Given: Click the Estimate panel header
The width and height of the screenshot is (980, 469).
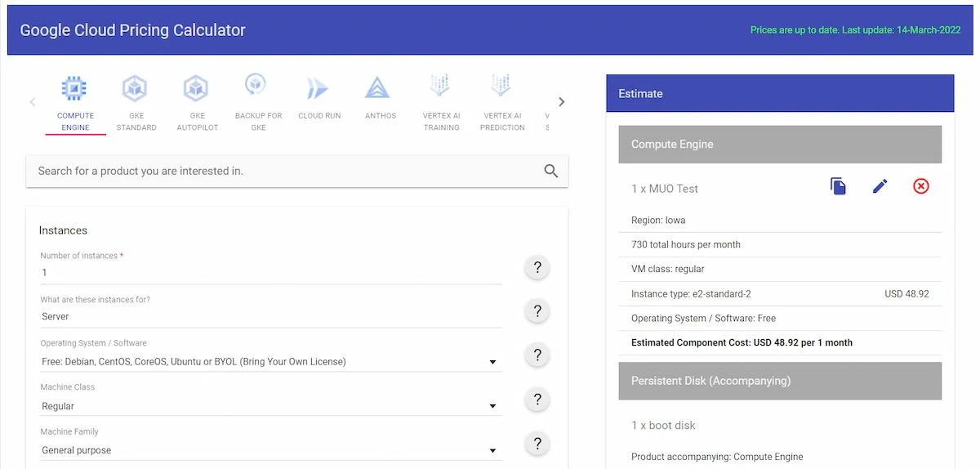Looking at the screenshot, I should pyautogui.click(x=780, y=93).
